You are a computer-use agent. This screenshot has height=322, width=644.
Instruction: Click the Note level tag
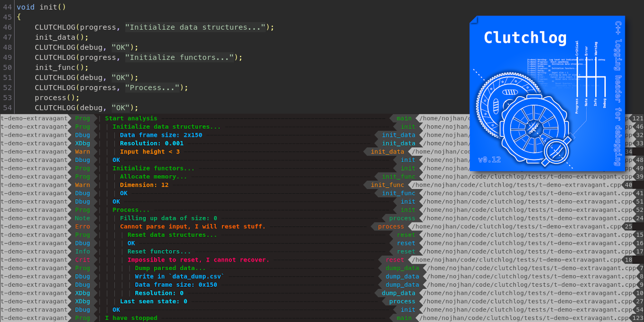[x=83, y=218]
